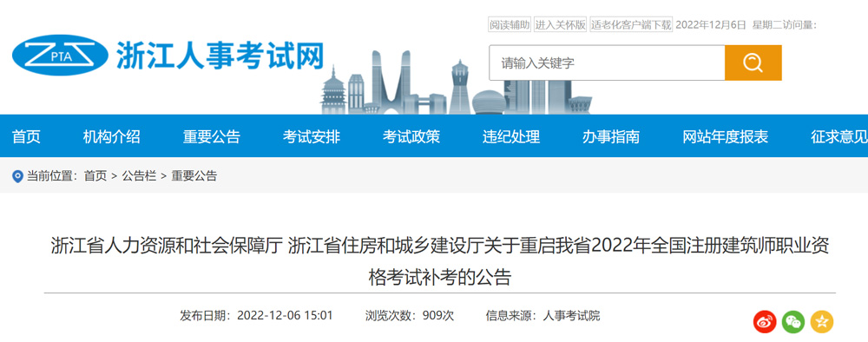Click the view count 909次
868x342 pixels.
pyautogui.click(x=437, y=316)
